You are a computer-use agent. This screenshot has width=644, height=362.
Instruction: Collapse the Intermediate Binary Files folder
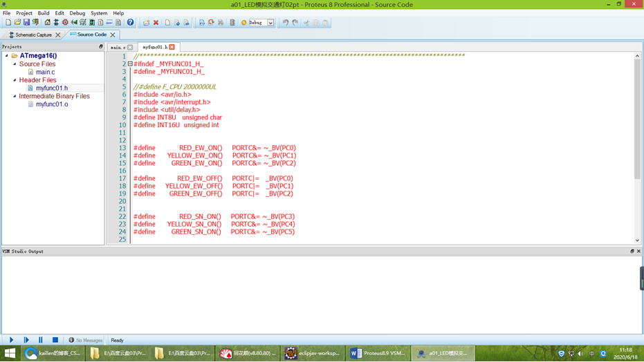[15, 96]
